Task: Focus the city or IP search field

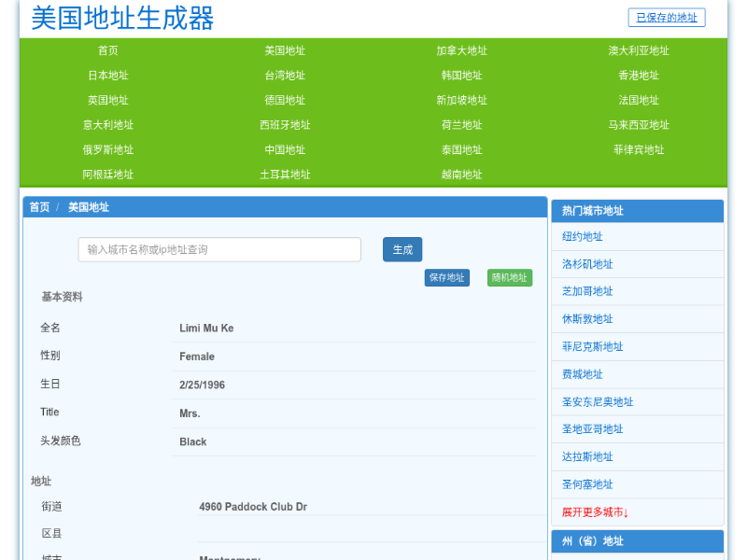Action: (x=219, y=249)
